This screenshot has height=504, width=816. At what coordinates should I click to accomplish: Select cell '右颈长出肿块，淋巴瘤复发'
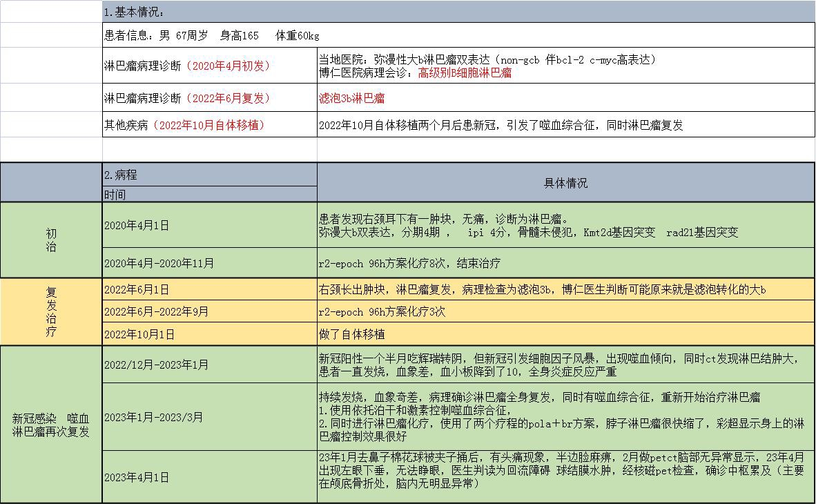tap(565, 289)
